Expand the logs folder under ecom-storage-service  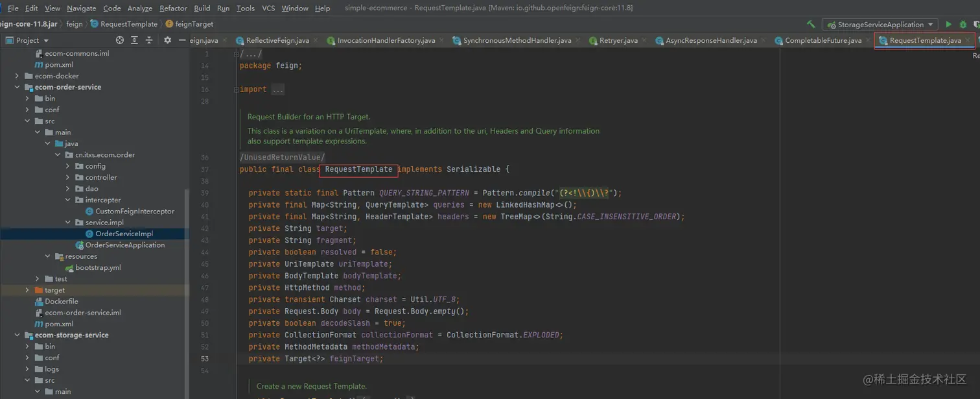(x=27, y=369)
